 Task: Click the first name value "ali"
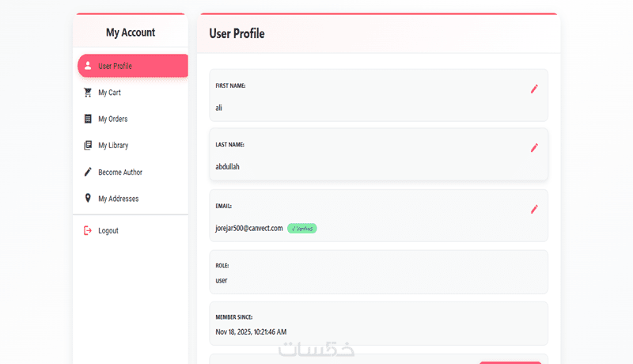point(219,108)
